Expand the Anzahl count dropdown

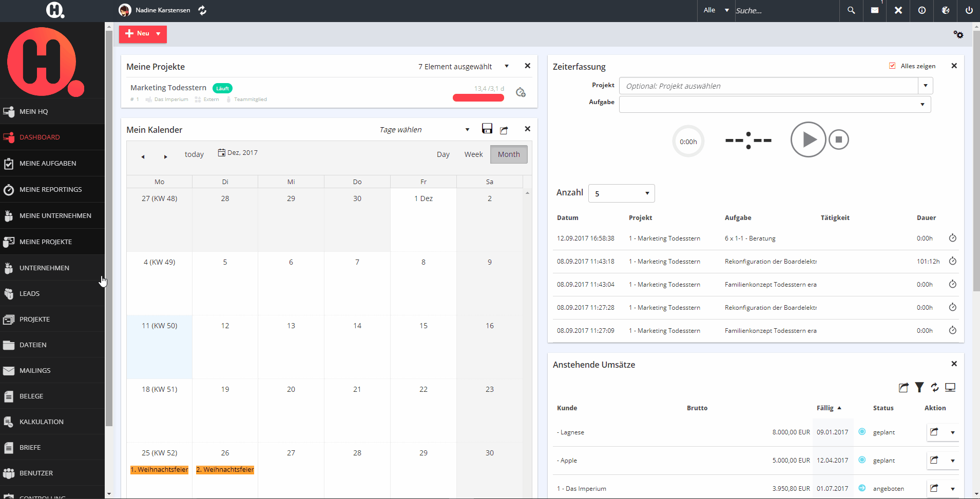[x=622, y=193]
